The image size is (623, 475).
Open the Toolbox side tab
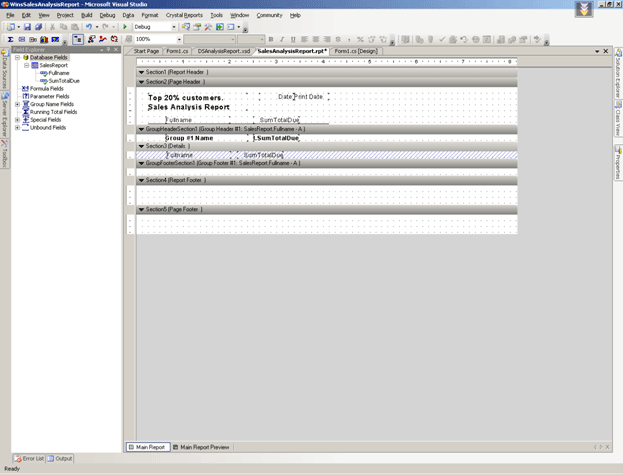pyautogui.click(x=4, y=154)
